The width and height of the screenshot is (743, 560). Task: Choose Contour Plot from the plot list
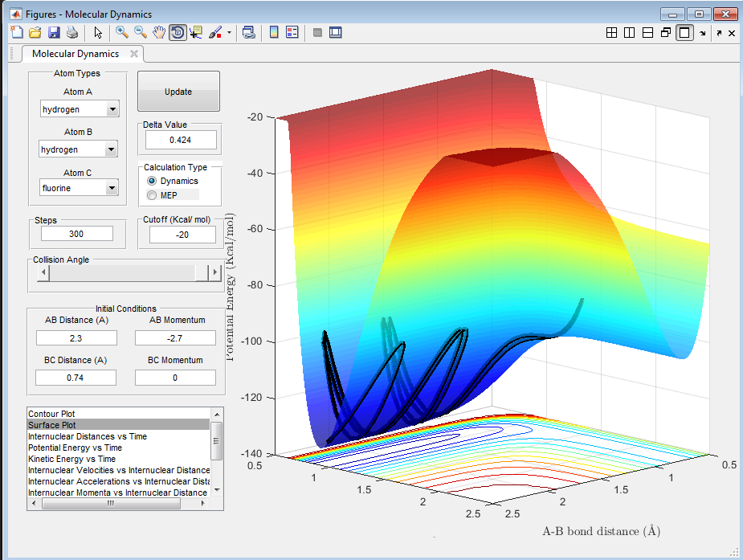pyautogui.click(x=53, y=413)
